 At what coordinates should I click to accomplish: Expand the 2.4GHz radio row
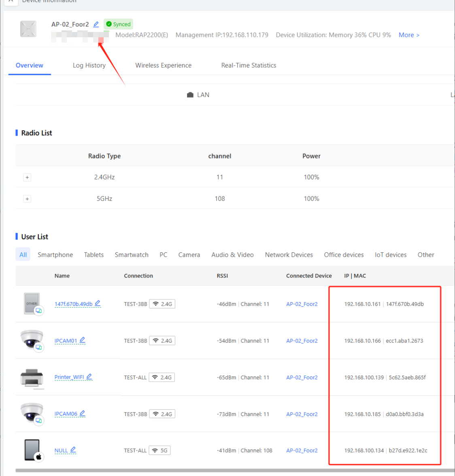[x=27, y=177]
